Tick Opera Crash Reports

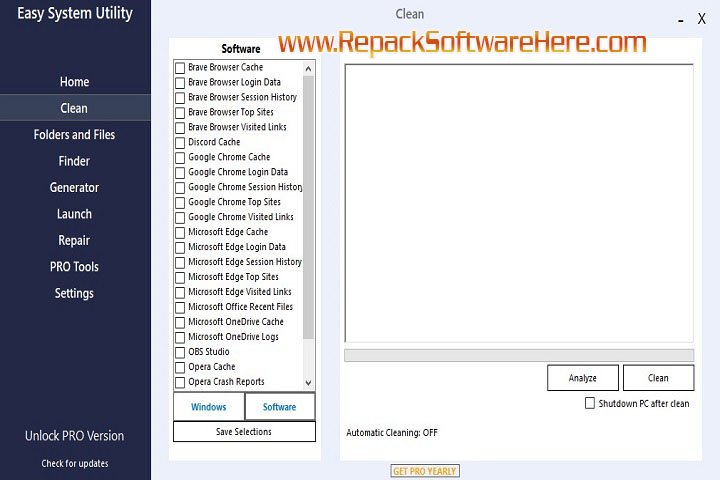click(180, 382)
